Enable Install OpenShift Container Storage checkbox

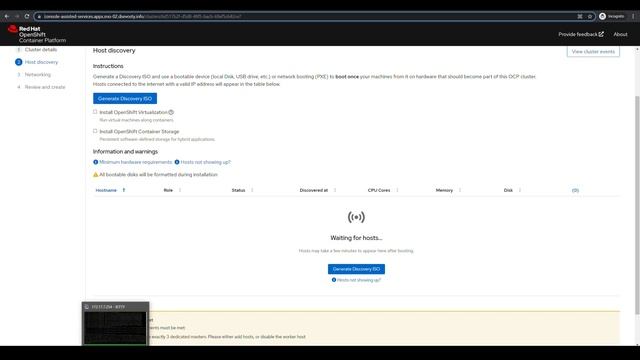coord(95,131)
